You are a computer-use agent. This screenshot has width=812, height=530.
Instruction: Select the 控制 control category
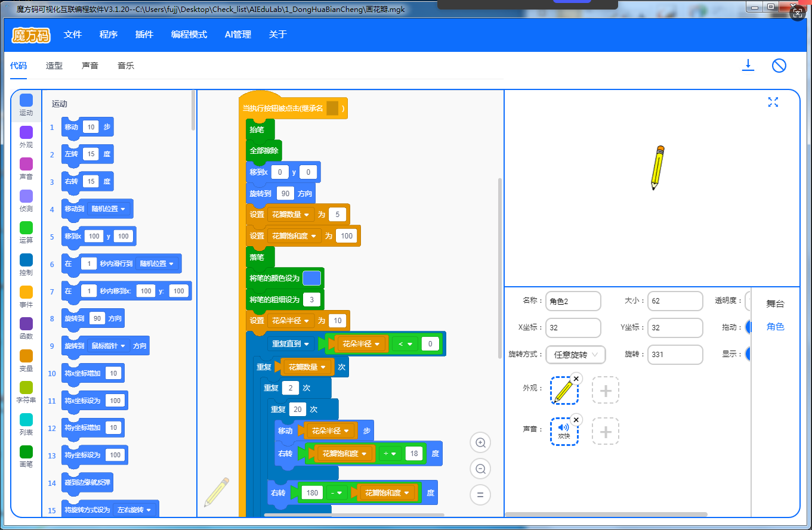(x=26, y=265)
